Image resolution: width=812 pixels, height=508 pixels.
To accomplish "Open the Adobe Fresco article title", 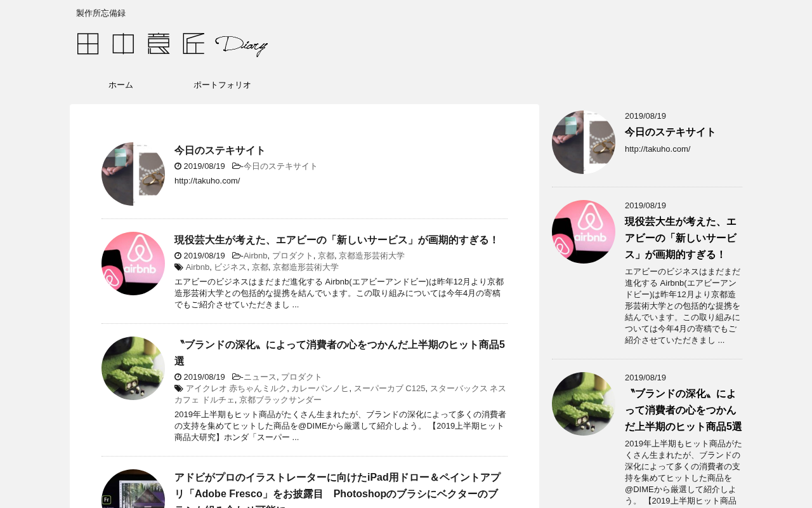I will [337, 490].
